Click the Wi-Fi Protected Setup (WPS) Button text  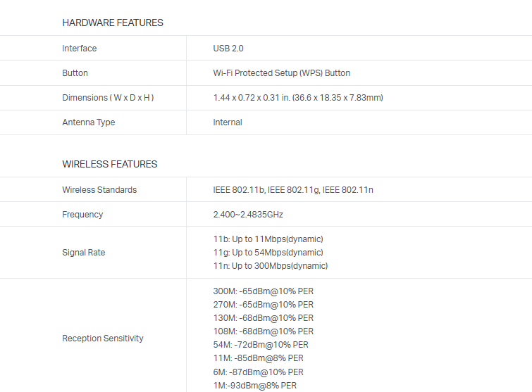coord(281,73)
